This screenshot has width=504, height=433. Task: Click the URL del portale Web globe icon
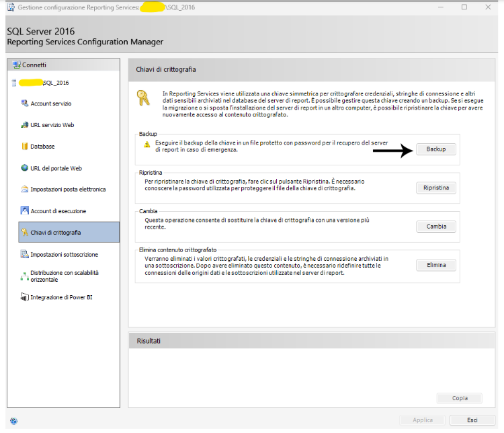pyautogui.click(x=24, y=168)
